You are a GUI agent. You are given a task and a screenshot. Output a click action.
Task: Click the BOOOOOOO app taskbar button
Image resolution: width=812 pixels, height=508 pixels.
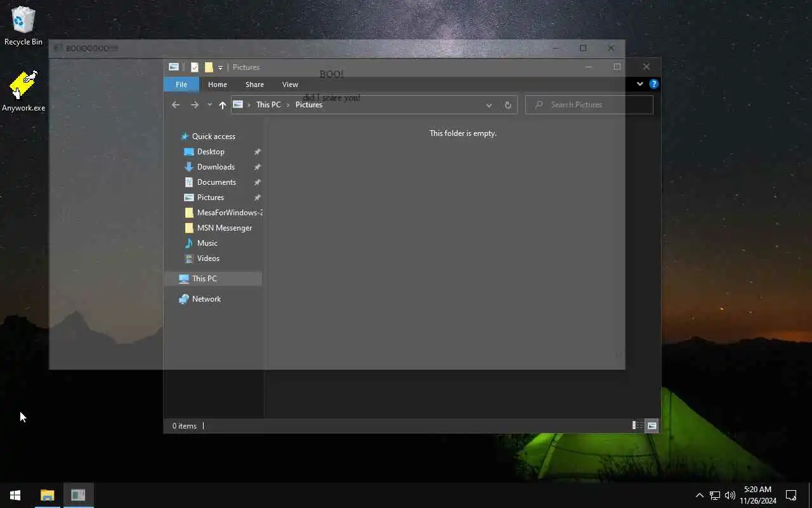pyautogui.click(x=78, y=495)
